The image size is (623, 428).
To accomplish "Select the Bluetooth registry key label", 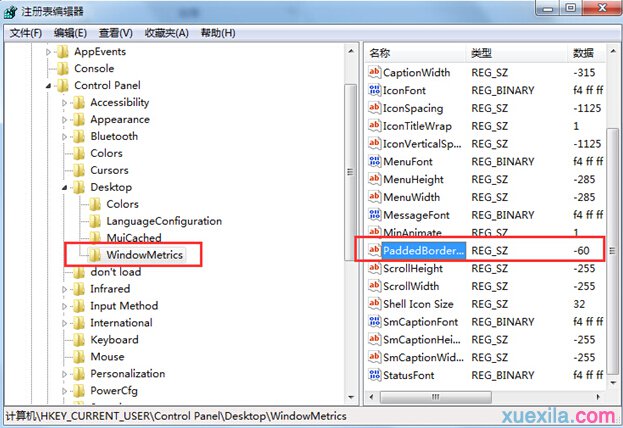I will 114,136.
